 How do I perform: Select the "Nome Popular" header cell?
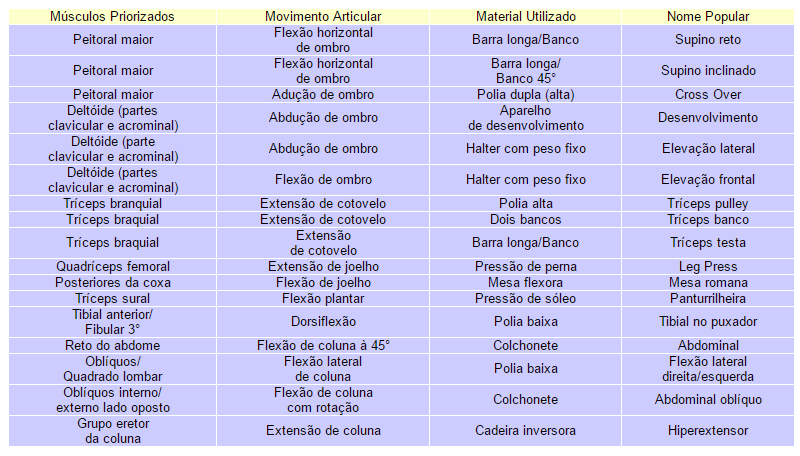pos(708,17)
